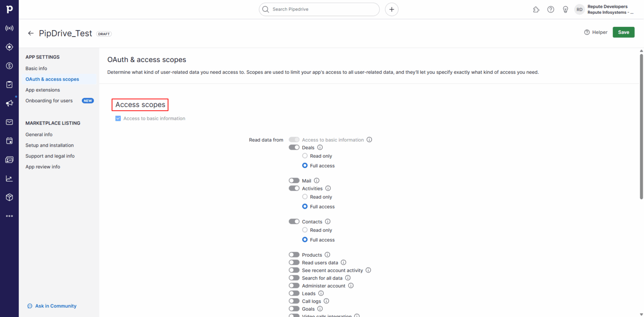Disable the Contacts scope toggle

pos(294,221)
